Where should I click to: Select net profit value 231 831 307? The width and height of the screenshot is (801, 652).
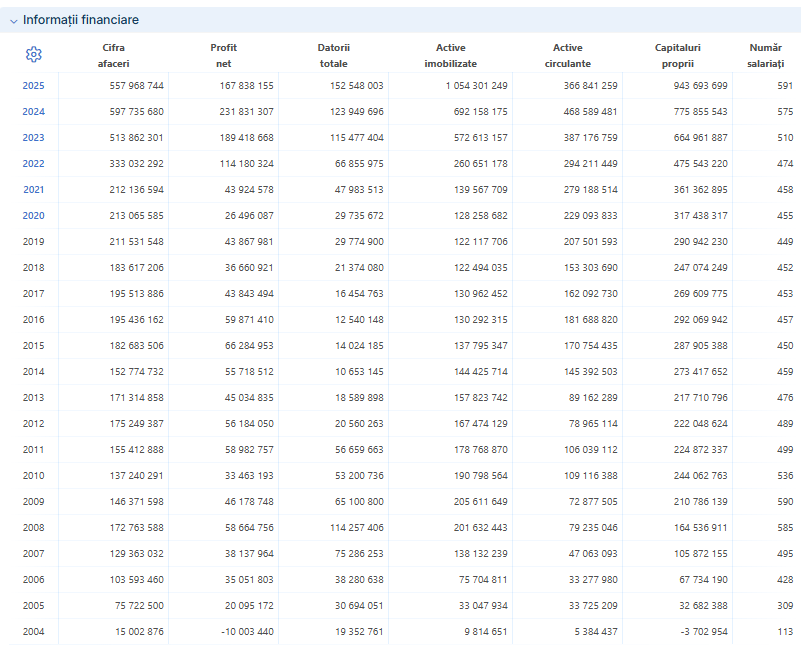[247, 112]
